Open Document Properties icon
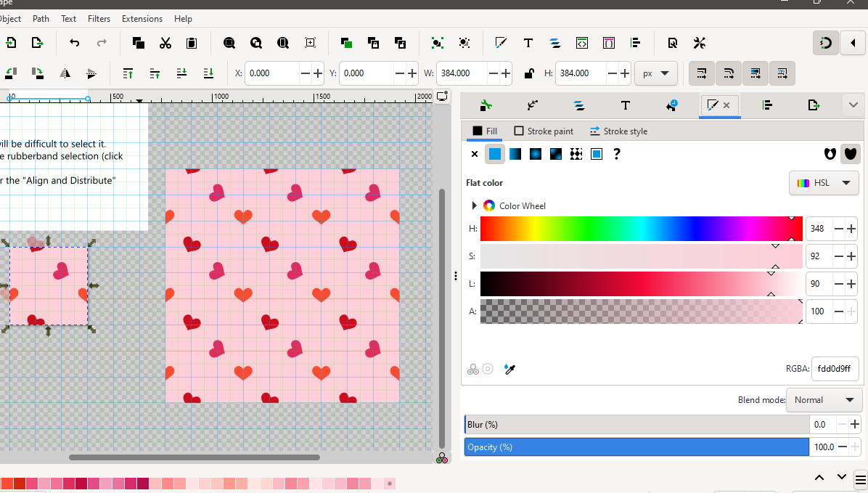The width and height of the screenshot is (868, 493). click(672, 43)
